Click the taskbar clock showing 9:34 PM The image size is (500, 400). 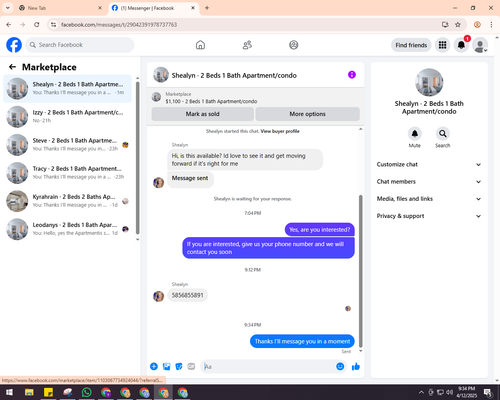(467, 392)
